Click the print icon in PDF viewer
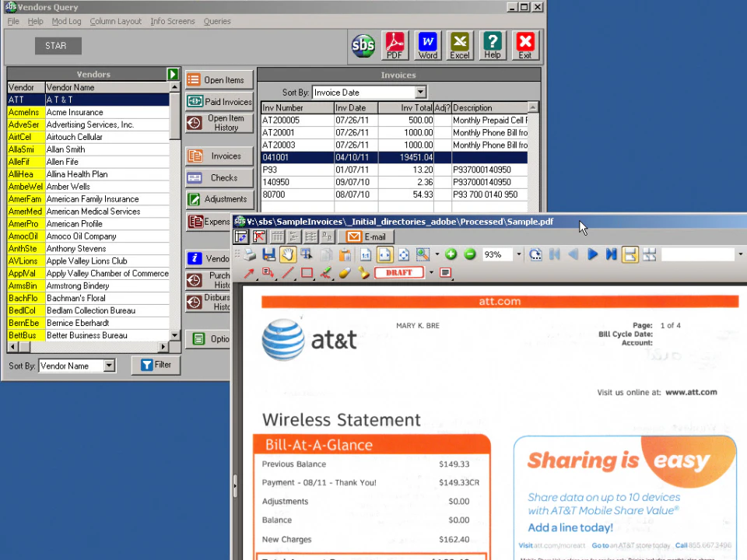The image size is (747, 560). pyautogui.click(x=250, y=255)
